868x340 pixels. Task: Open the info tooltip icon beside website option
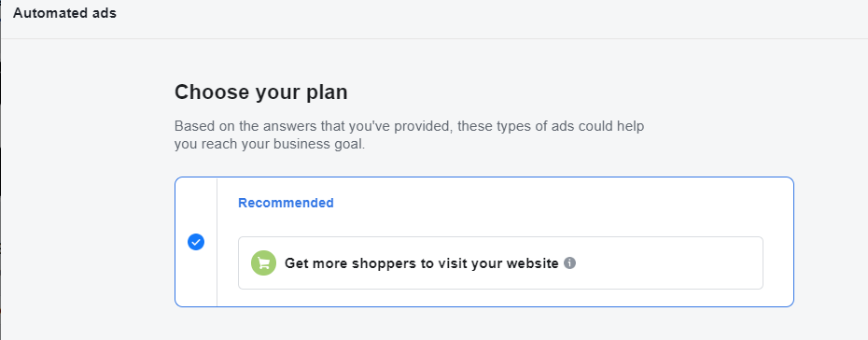point(569,263)
